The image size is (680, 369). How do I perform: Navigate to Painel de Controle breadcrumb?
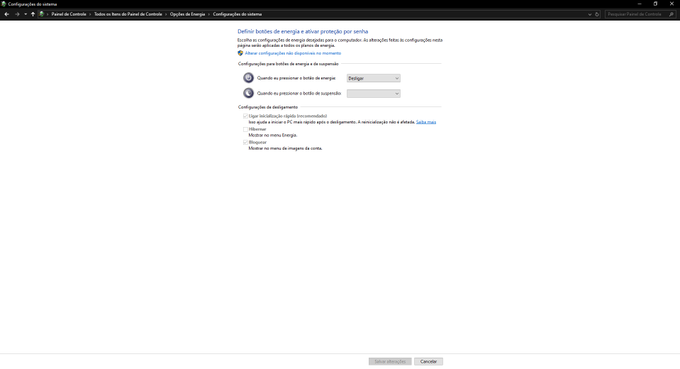(69, 14)
